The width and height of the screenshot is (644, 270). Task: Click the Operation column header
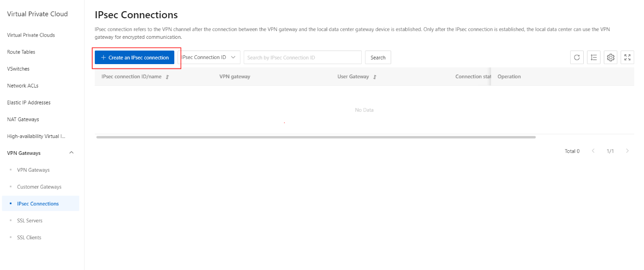[509, 77]
